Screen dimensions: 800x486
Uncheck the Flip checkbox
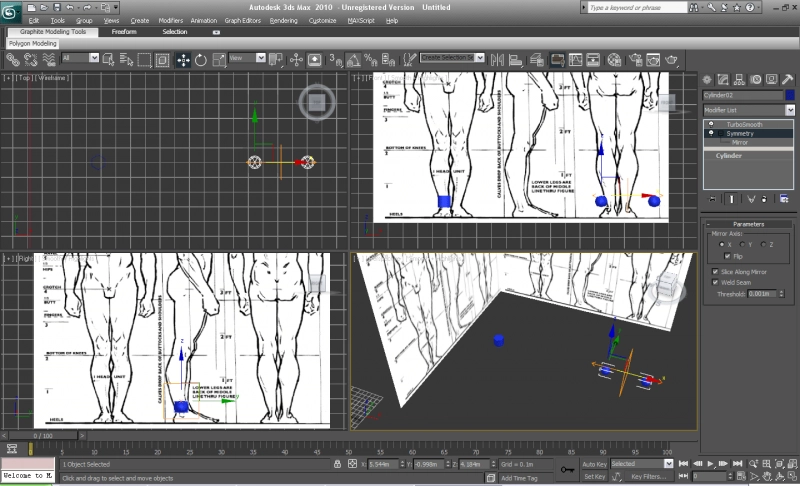click(x=727, y=256)
